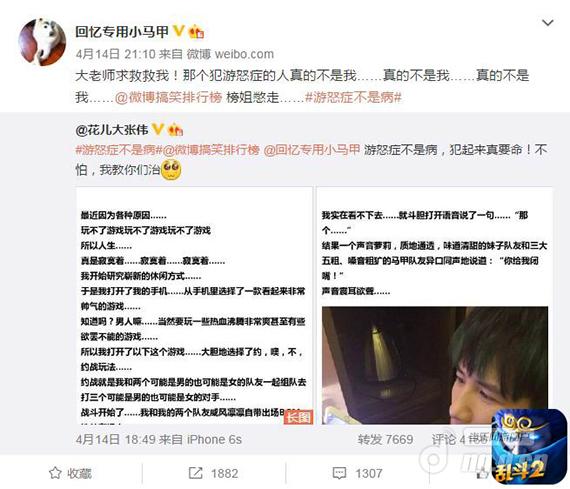The width and height of the screenshot is (570, 489).
Task: Open the @花儿大张伟 profile link
Action: pyautogui.click(x=112, y=130)
